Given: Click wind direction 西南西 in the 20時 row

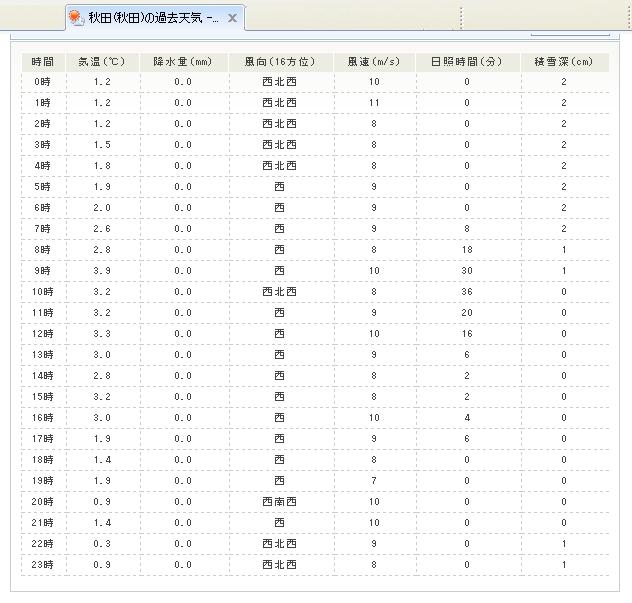Looking at the screenshot, I should click(279, 501).
